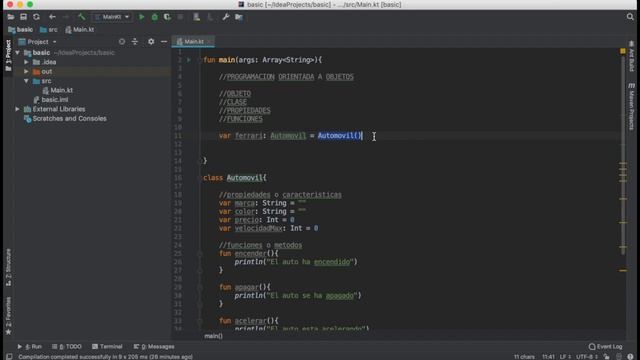Click the 'basic' breadcrumb in navigation bar
Screen dimensions: 640x360
click(20, 29)
